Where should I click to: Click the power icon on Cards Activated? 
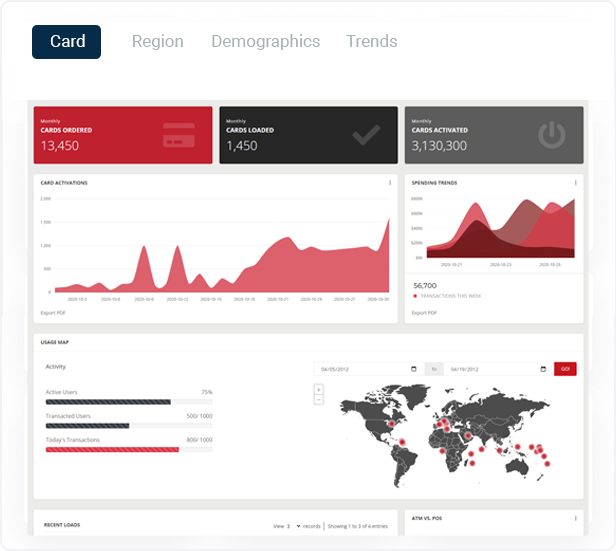coord(551,135)
